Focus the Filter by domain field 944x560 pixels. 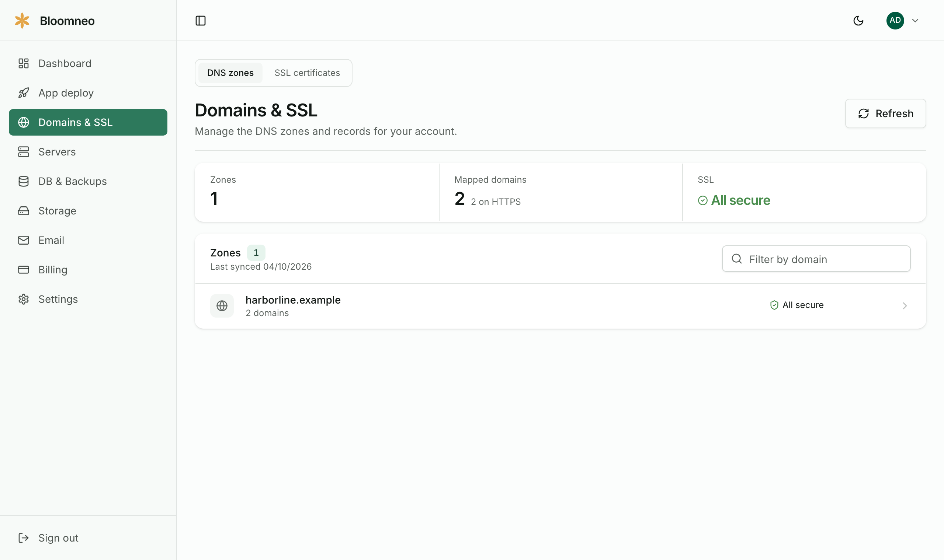pos(816,259)
